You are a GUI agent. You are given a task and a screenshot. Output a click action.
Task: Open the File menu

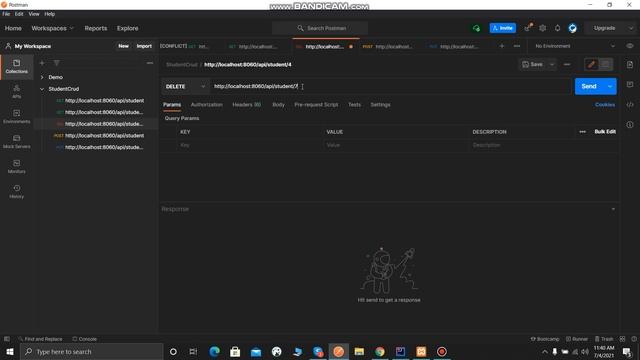coord(6,14)
